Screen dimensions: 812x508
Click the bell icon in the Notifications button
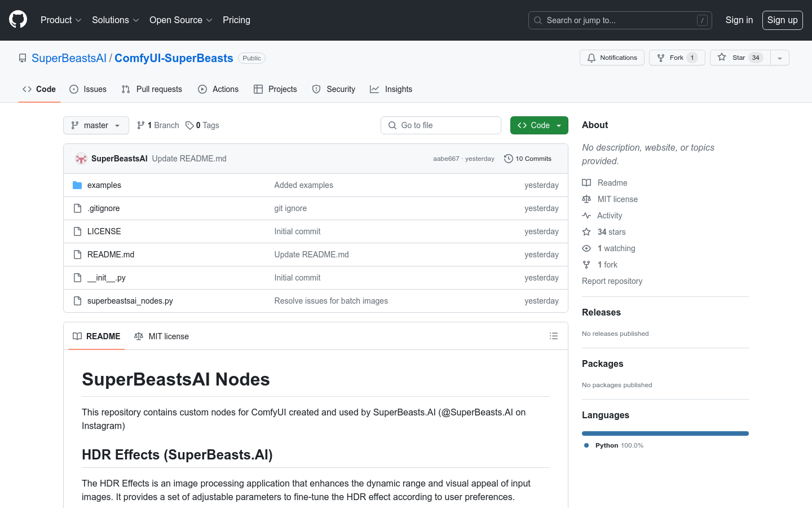point(592,58)
